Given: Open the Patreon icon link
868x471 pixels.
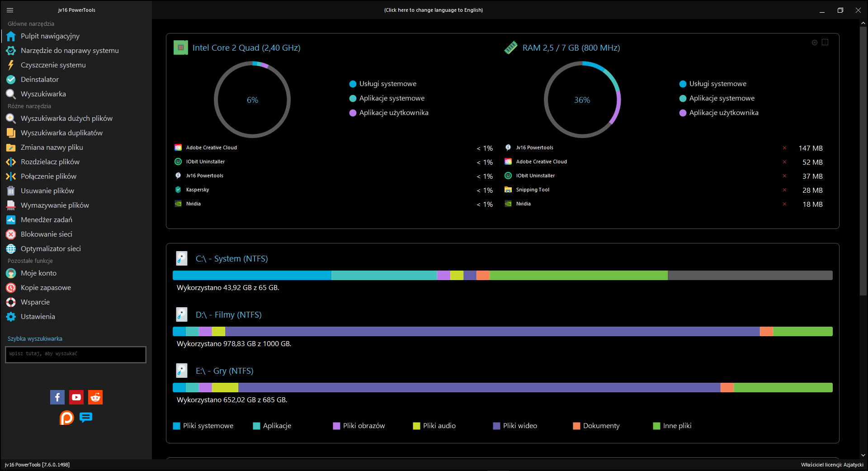Looking at the screenshot, I should click(x=66, y=418).
